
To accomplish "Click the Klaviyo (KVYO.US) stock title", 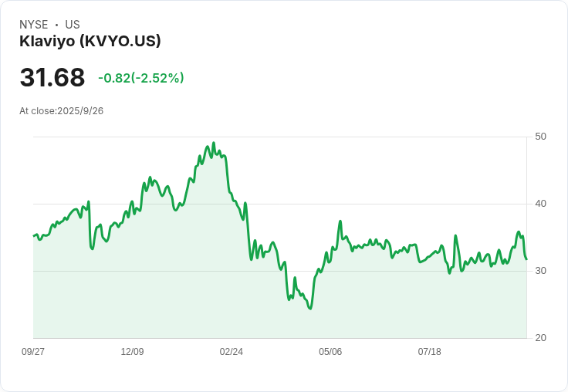I will click(90, 42).
